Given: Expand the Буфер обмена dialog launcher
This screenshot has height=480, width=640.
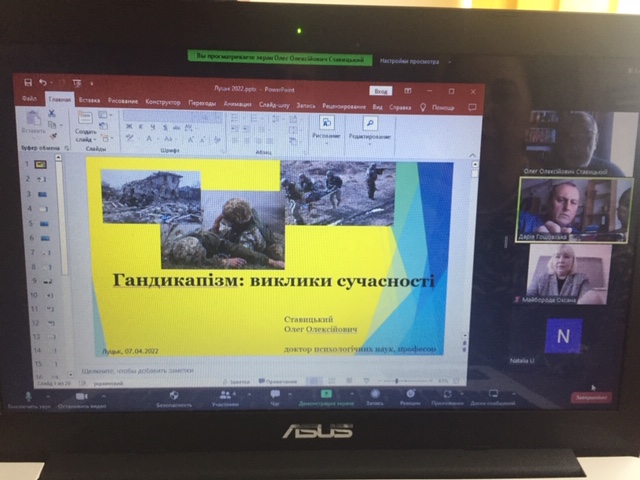Looking at the screenshot, I should pyautogui.click(x=67, y=148).
